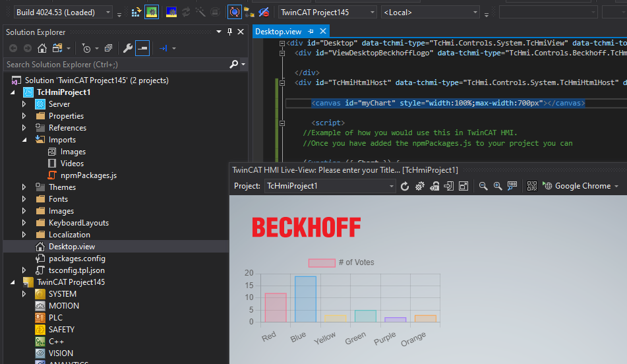Open the Build 4024.53 version dropdown
Screen dimensions: 627x364
click(63, 13)
